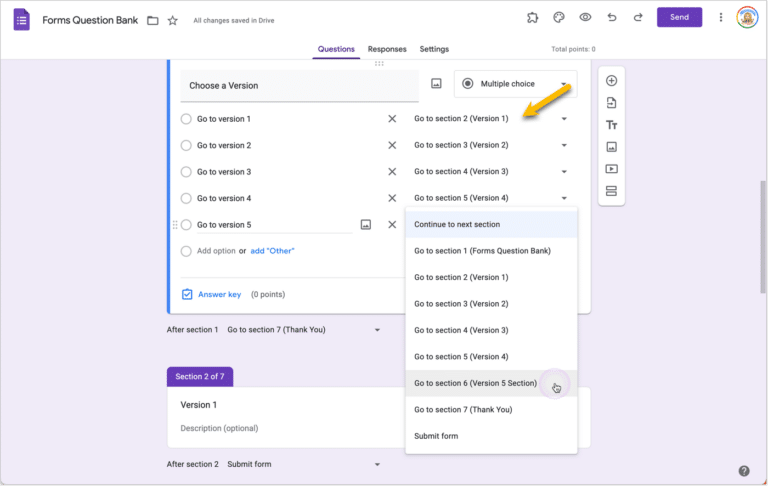768x486 pixels.
Task: Click the page vertical scrollbar
Action: [762, 237]
